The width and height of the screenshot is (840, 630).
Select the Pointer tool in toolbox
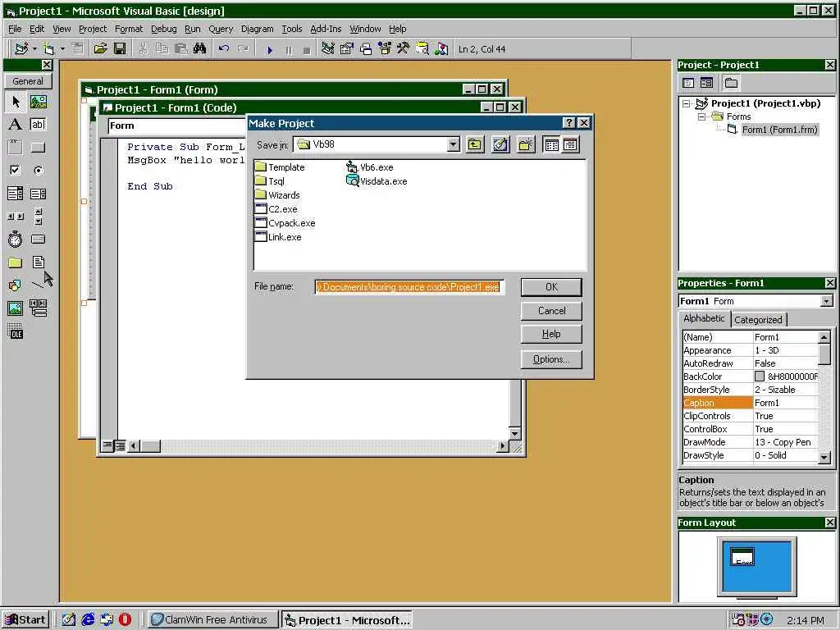tap(15, 101)
